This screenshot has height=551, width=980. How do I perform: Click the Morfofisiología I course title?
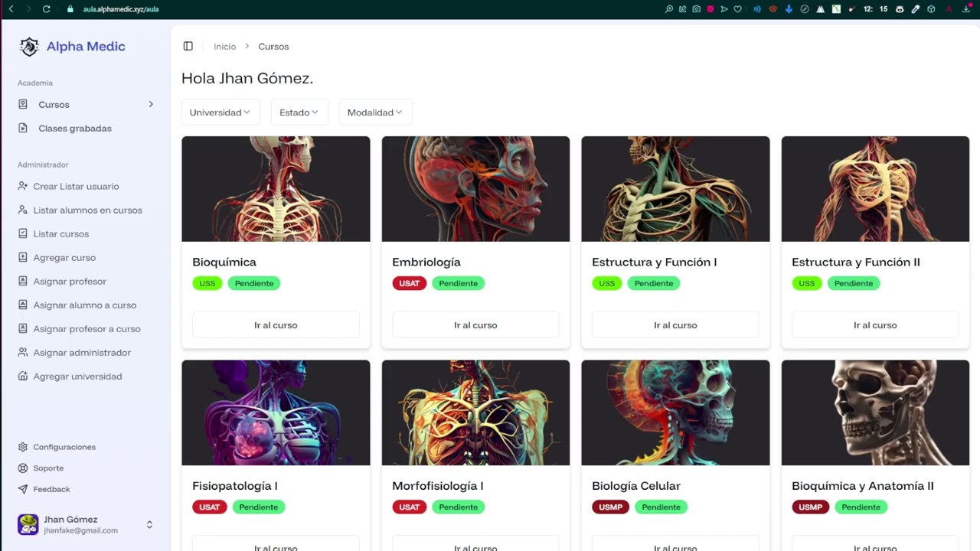(x=438, y=486)
